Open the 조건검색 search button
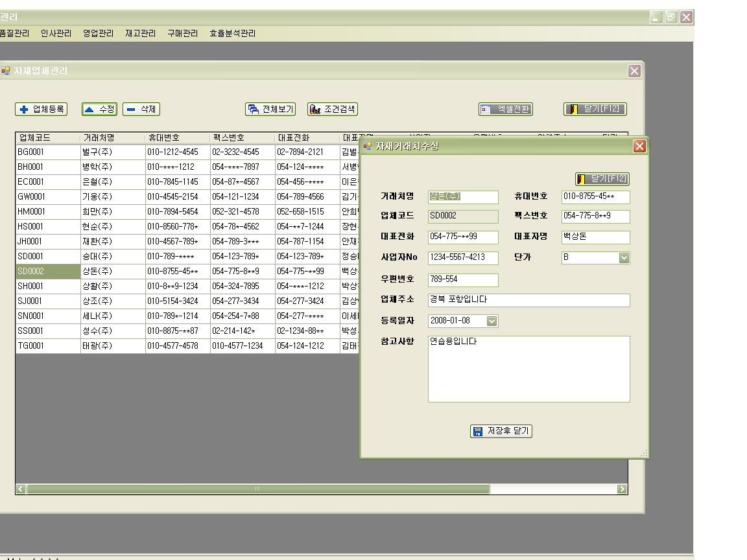Viewport: 747px width, 560px height. 333,109
